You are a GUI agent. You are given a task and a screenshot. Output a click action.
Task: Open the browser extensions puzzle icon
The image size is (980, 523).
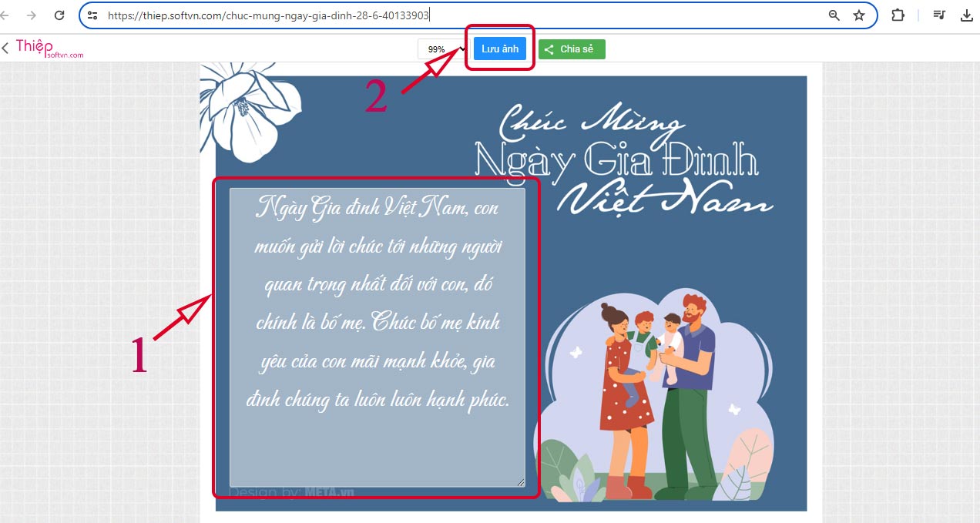point(898,15)
